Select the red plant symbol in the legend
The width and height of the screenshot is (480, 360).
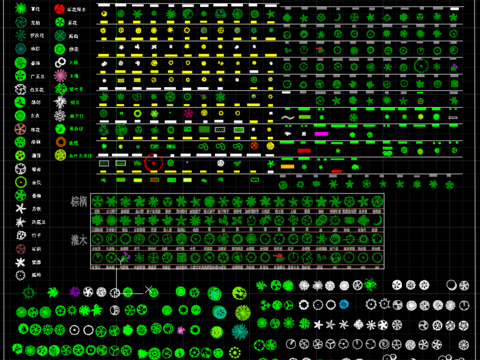pyautogui.click(x=59, y=9)
